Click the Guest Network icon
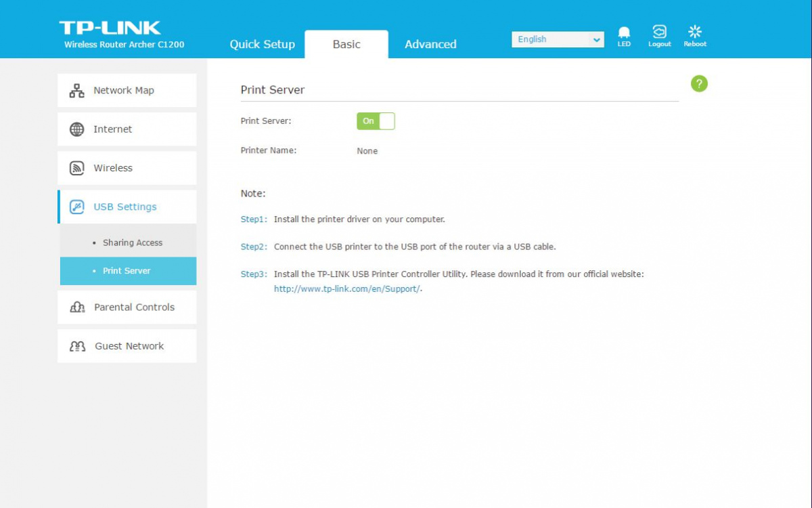Screen dimensions: 812x508 (78, 346)
